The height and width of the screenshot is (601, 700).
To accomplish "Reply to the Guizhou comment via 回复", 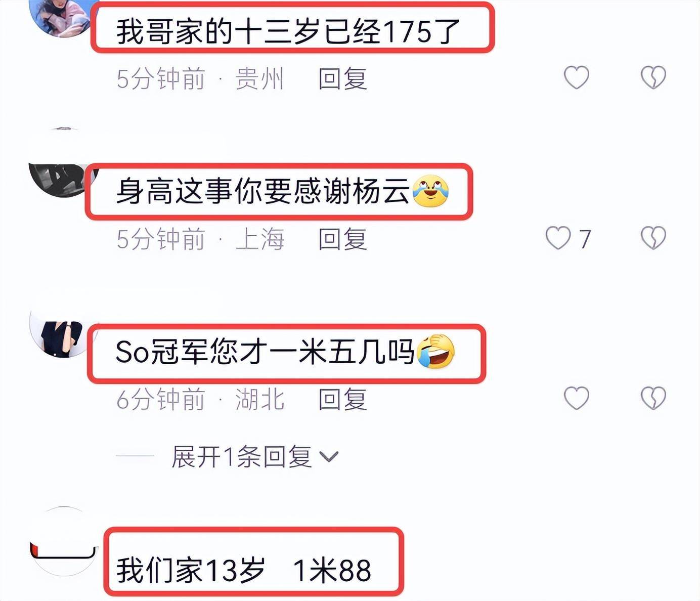I will coord(342,79).
